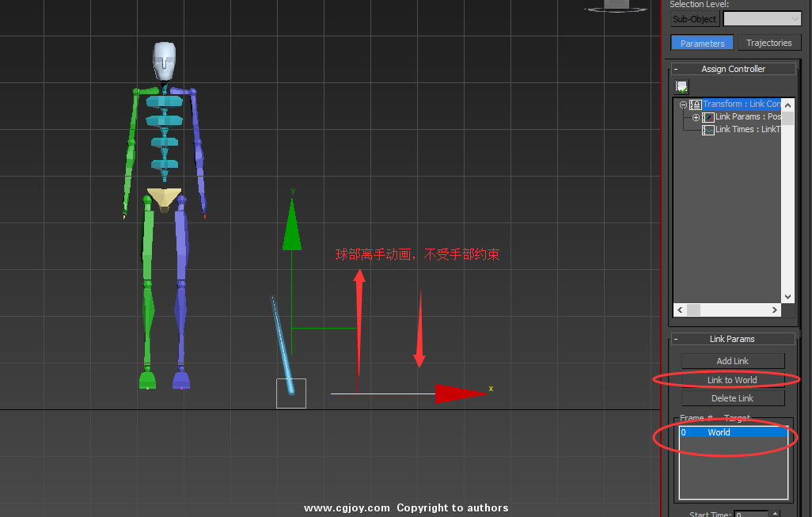Viewport: 812px width, 517px height.
Task: Increase Start Time with spinner up arrow
Action: pos(776,513)
